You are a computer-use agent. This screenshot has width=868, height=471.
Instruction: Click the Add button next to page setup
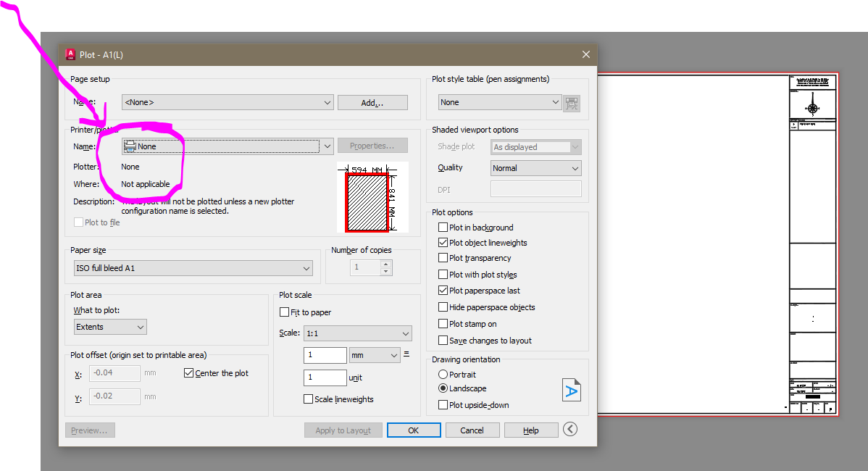(372, 102)
